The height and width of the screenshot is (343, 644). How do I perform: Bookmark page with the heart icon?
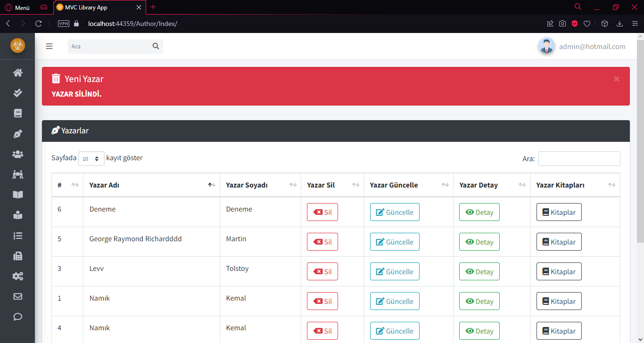coord(587,24)
